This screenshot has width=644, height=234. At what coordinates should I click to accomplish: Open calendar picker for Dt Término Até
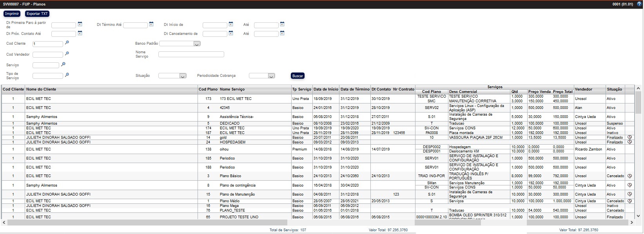tap(151, 24)
